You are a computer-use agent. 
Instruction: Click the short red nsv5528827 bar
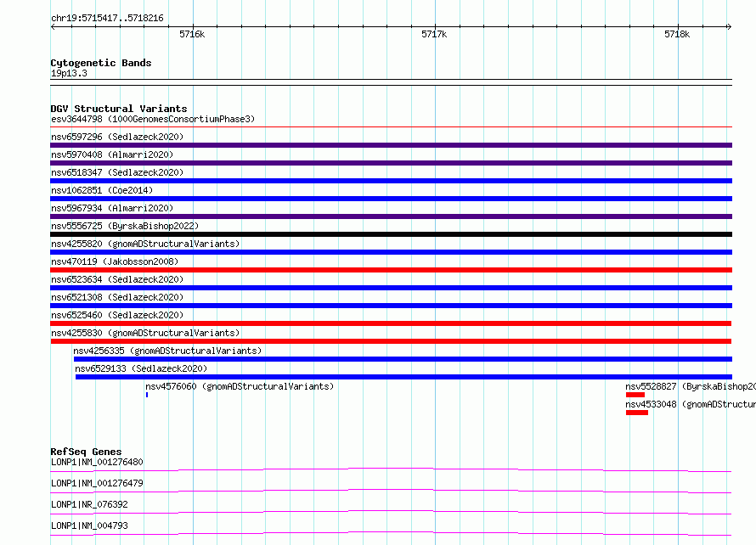click(x=635, y=395)
